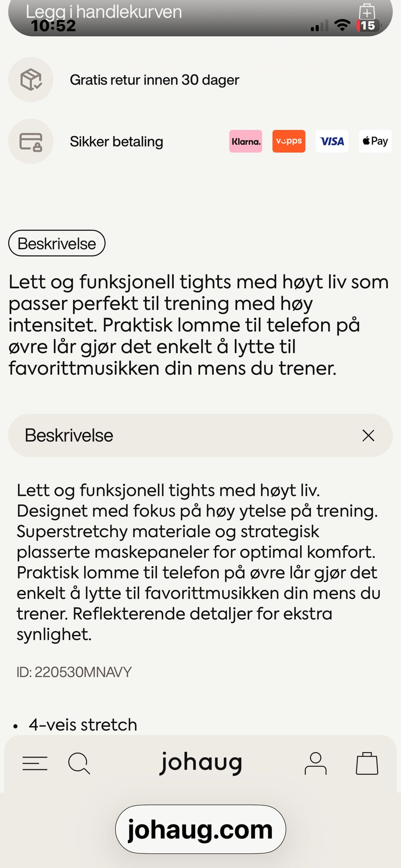The image size is (401, 868).
Task: Toggle the Beskrivelse accordion header
Action: [x=167, y=435]
